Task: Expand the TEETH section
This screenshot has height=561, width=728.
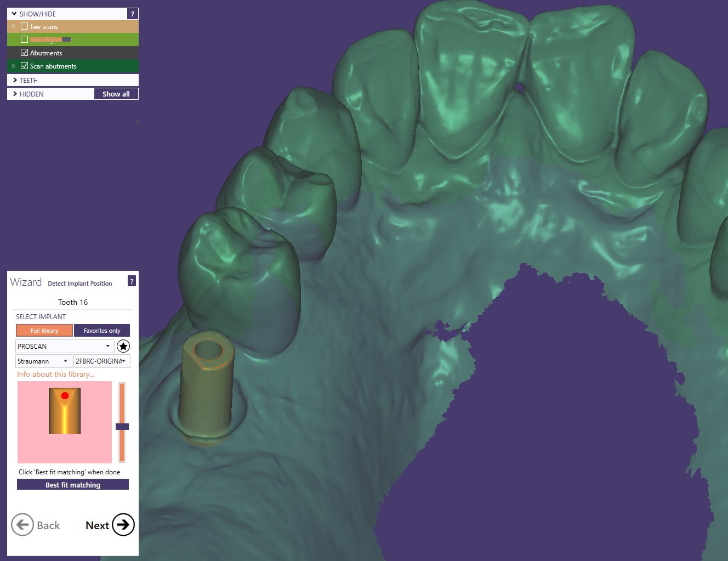Action: (x=15, y=80)
